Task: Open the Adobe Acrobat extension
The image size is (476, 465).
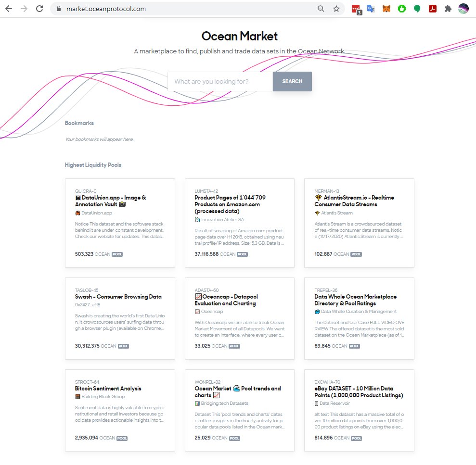Action: (433, 9)
